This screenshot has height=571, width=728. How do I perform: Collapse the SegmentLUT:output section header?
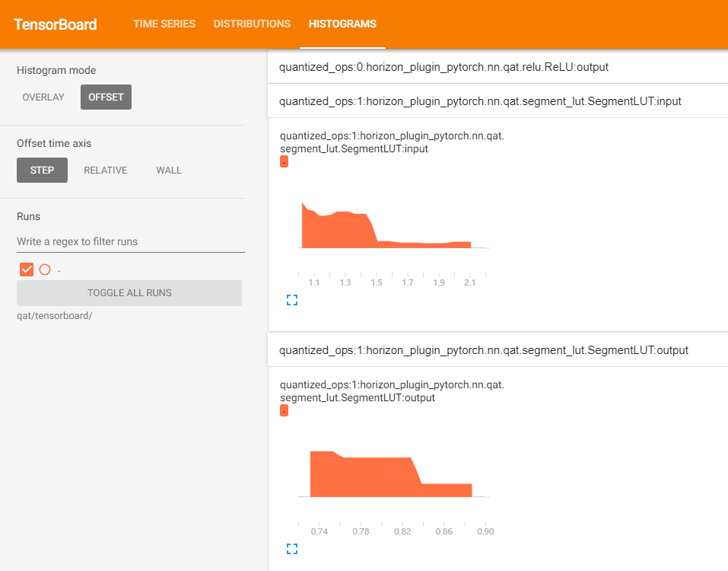pos(484,350)
